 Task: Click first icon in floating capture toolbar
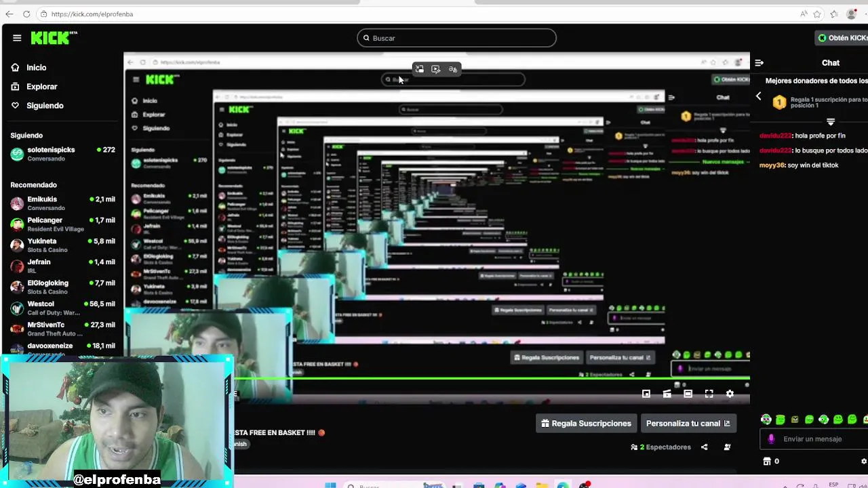point(419,69)
